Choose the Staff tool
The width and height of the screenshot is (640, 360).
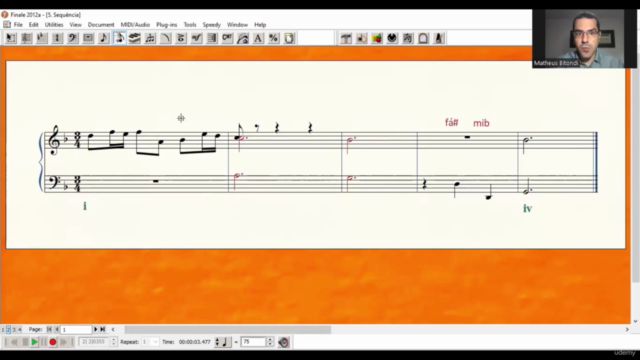(26, 38)
